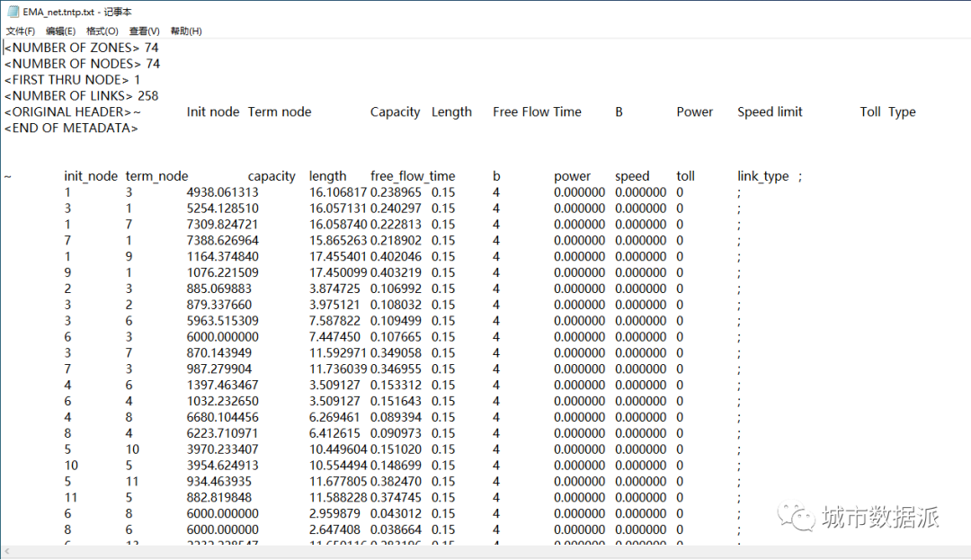Click length value 2.959879
This screenshot has height=560, width=971.
[334, 514]
